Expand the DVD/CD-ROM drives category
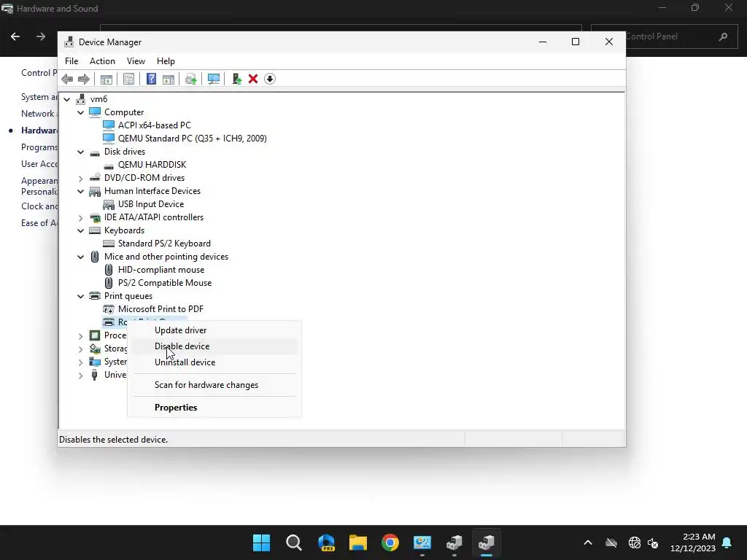 (80, 178)
